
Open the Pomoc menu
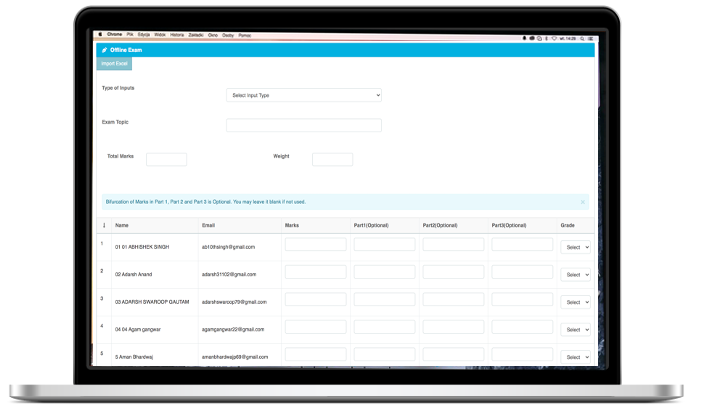coord(245,35)
